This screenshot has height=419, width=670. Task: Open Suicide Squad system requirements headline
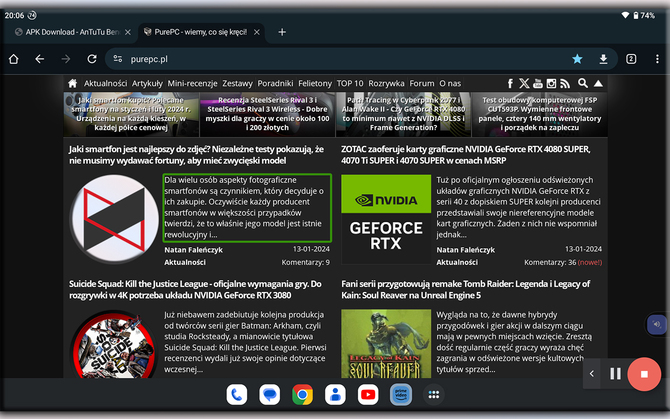[195, 290]
